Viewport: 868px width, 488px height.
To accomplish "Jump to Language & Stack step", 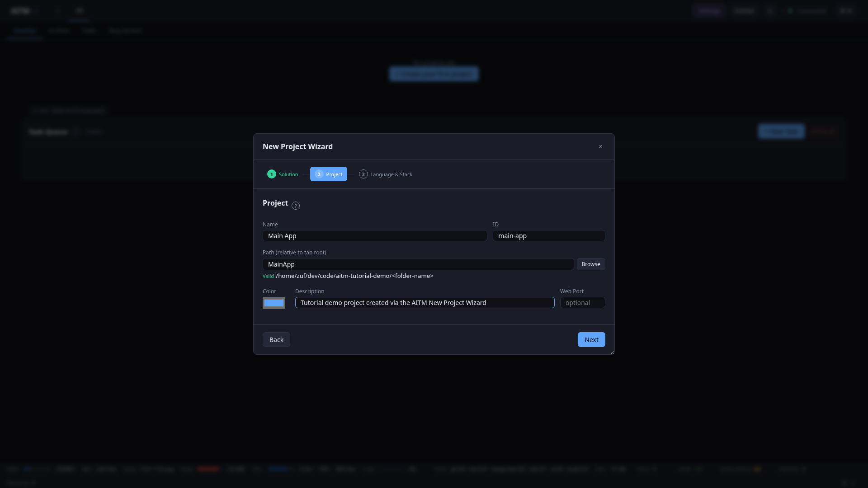I will click(386, 174).
